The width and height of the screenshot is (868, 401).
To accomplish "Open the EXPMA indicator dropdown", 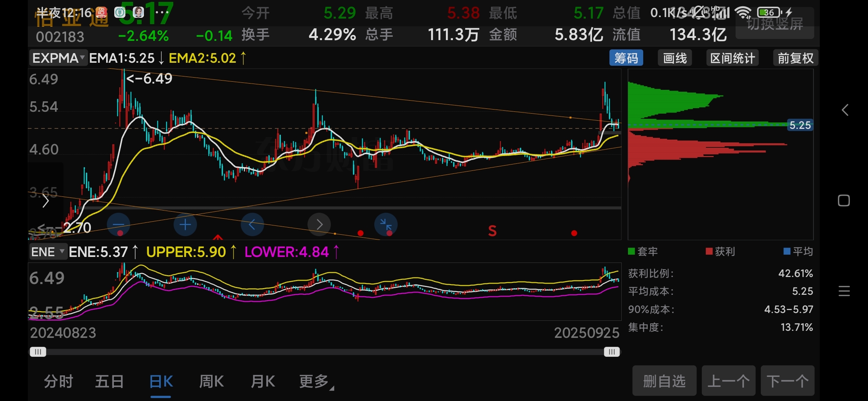I will 58,58.
